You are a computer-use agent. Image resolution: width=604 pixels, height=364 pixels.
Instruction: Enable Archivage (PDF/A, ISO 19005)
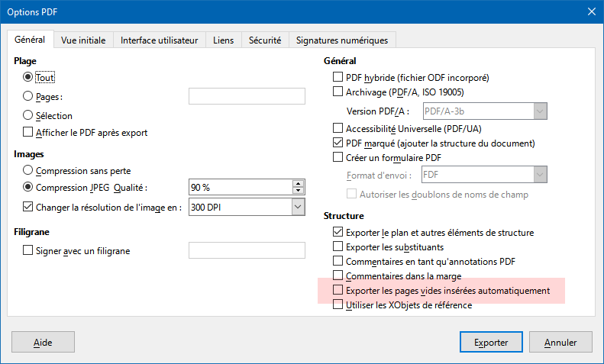click(x=338, y=92)
